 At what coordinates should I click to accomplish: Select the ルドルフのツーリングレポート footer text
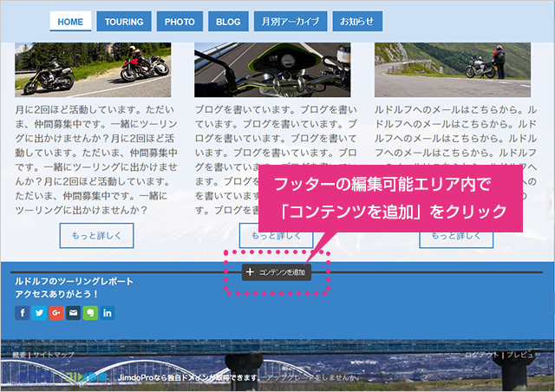74,282
